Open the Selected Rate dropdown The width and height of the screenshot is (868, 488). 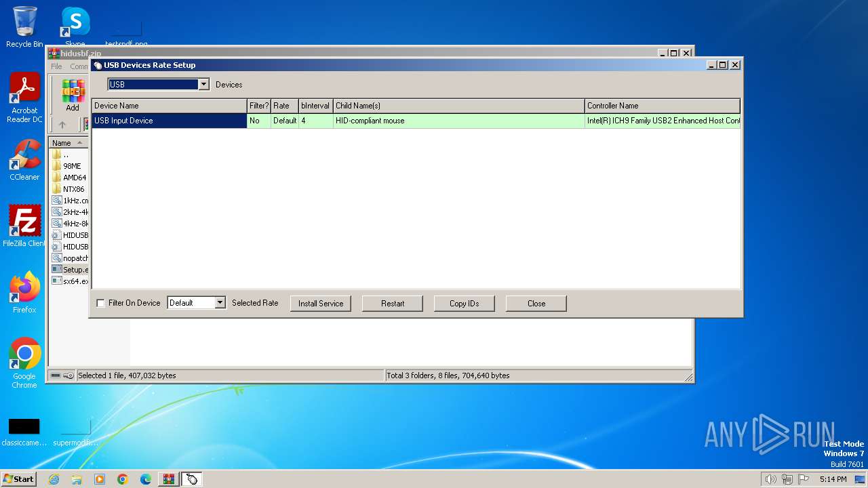[220, 303]
